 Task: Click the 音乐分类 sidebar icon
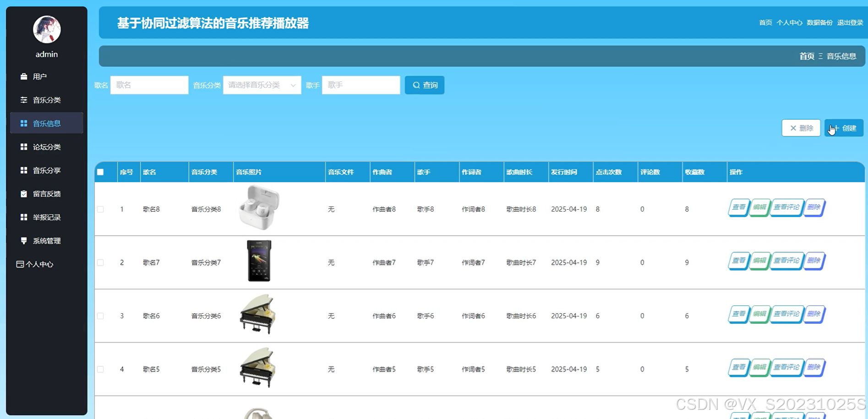(24, 100)
